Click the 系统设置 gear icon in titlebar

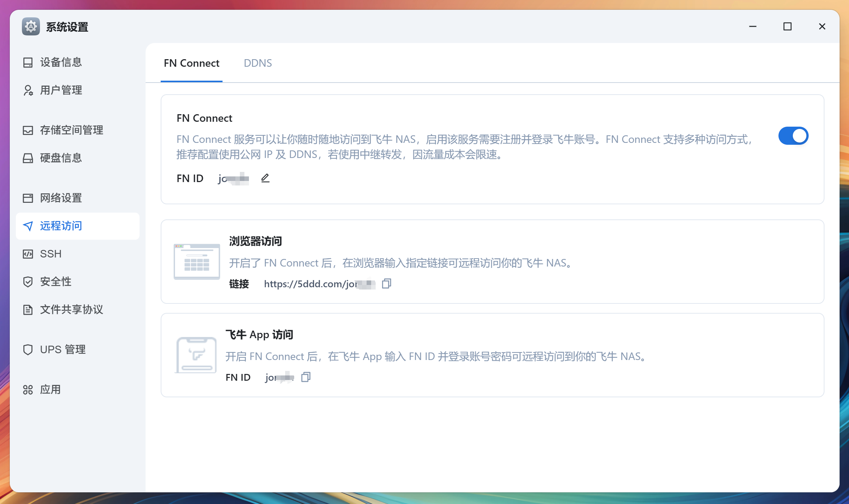point(31,26)
